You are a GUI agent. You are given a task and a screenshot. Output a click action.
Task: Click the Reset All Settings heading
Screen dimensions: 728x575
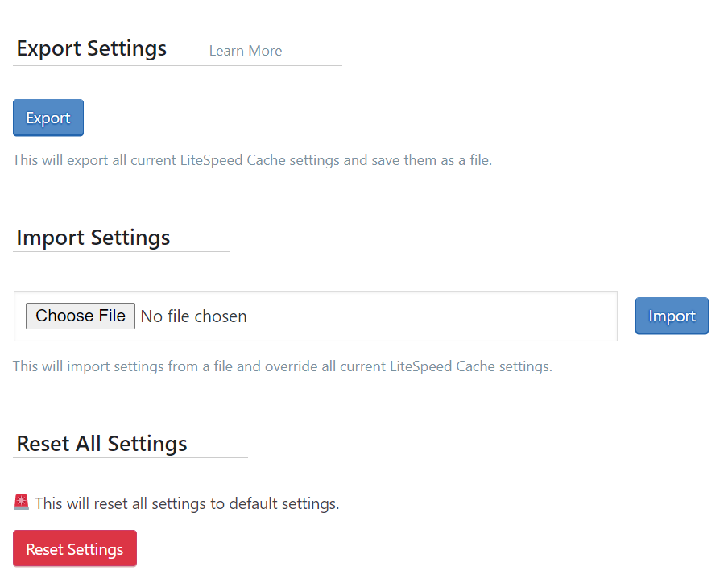pos(101,444)
